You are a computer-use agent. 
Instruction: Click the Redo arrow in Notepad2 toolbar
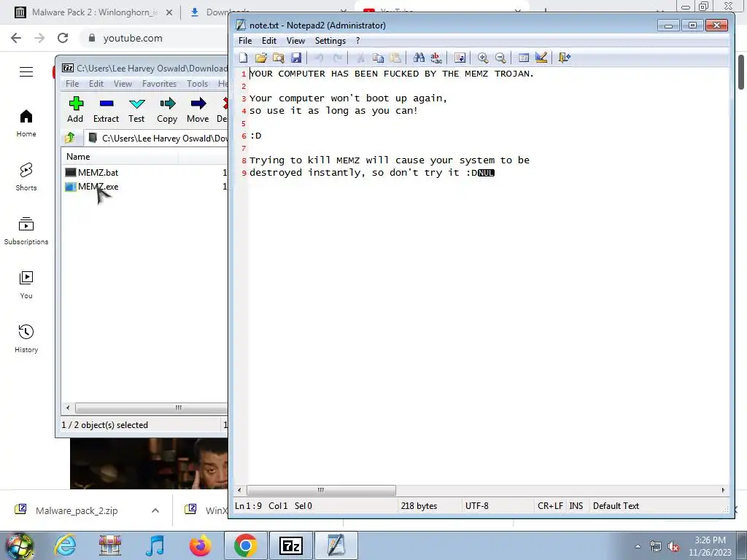coord(337,58)
